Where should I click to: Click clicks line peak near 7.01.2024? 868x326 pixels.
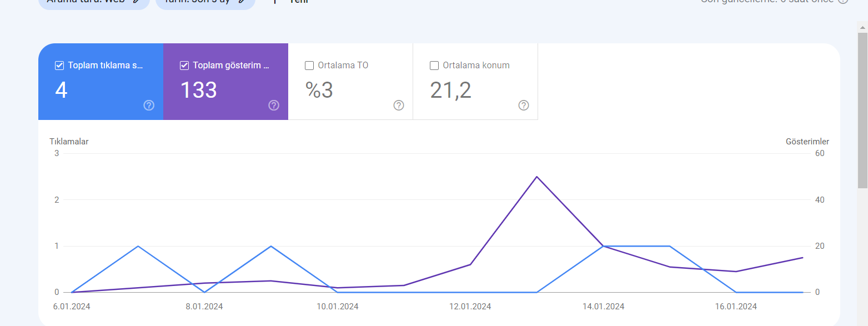[138, 246]
